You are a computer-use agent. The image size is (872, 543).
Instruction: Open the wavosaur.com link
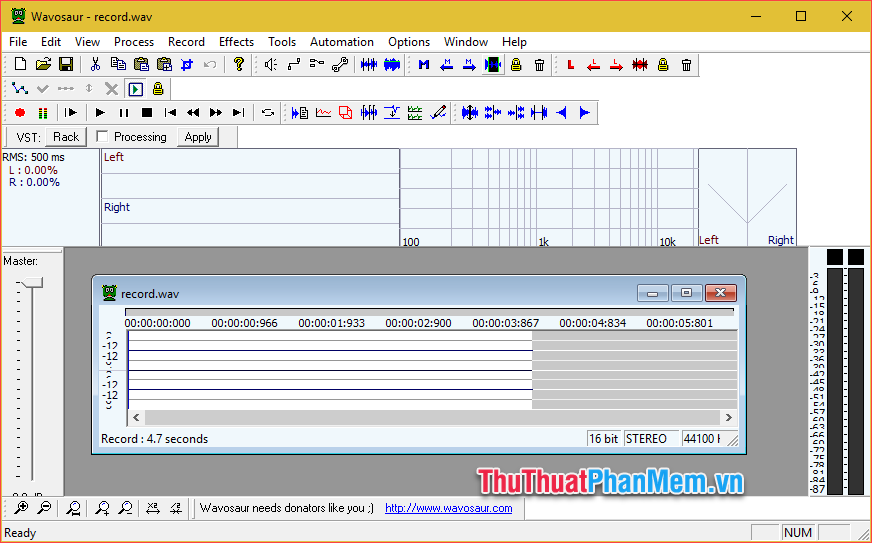[x=449, y=508]
